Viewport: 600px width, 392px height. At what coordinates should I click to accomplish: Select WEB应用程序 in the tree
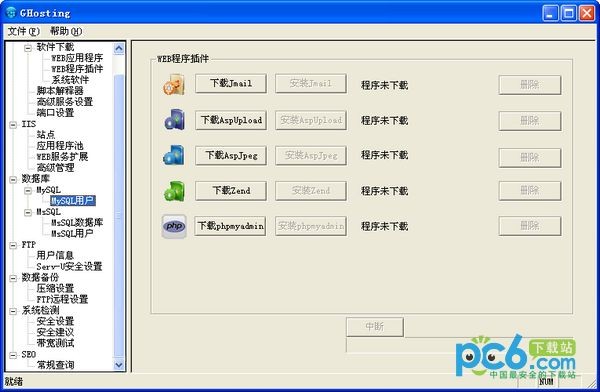pyautogui.click(x=77, y=58)
